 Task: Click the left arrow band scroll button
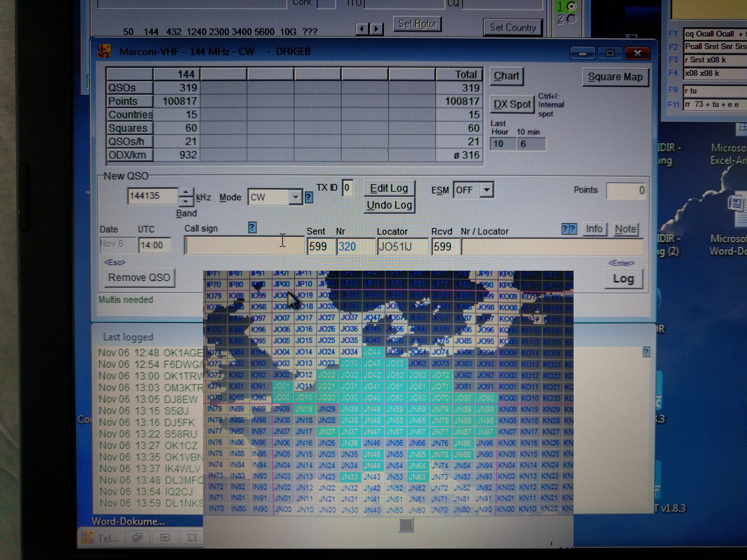click(362, 29)
